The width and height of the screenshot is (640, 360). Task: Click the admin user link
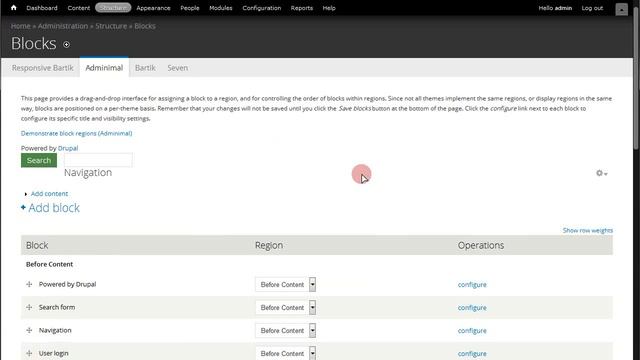pos(563,8)
